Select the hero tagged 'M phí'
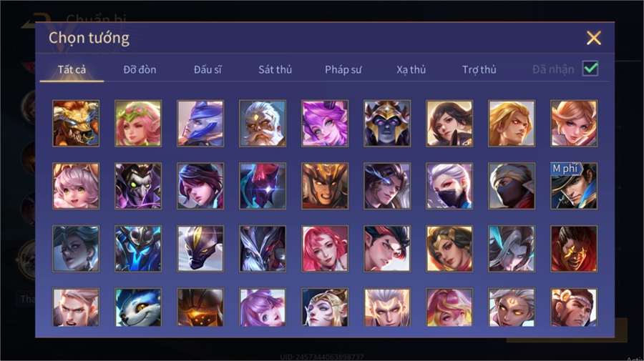This screenshot has height=361, width=644. [574, 186]
